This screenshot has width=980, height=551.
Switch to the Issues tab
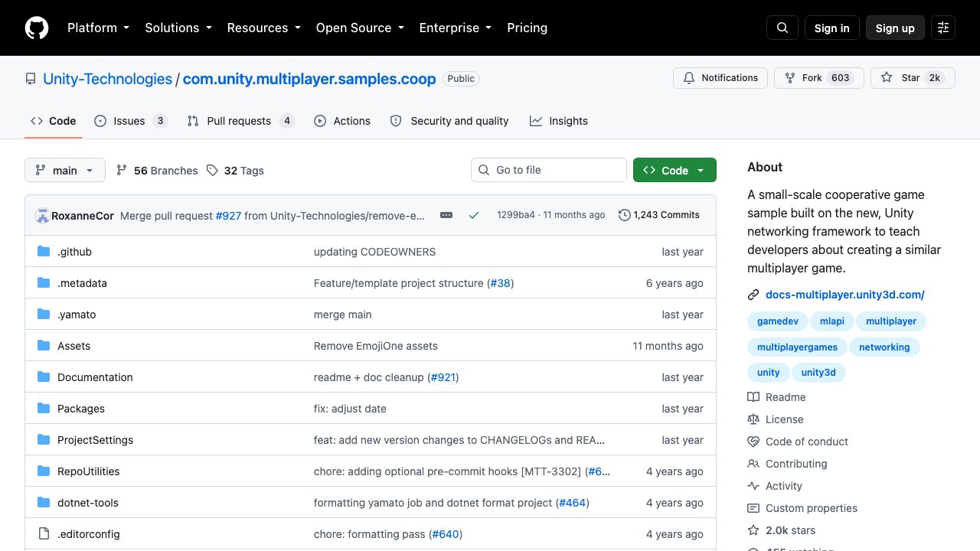pyautogui.click(x=131, y=121)
